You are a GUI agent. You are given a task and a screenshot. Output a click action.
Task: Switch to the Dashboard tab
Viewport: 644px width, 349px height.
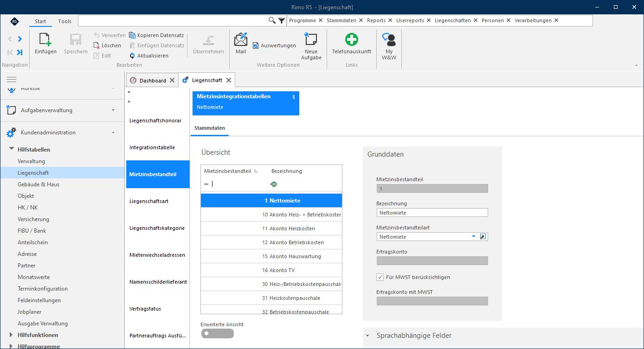[x=153, y=80]
